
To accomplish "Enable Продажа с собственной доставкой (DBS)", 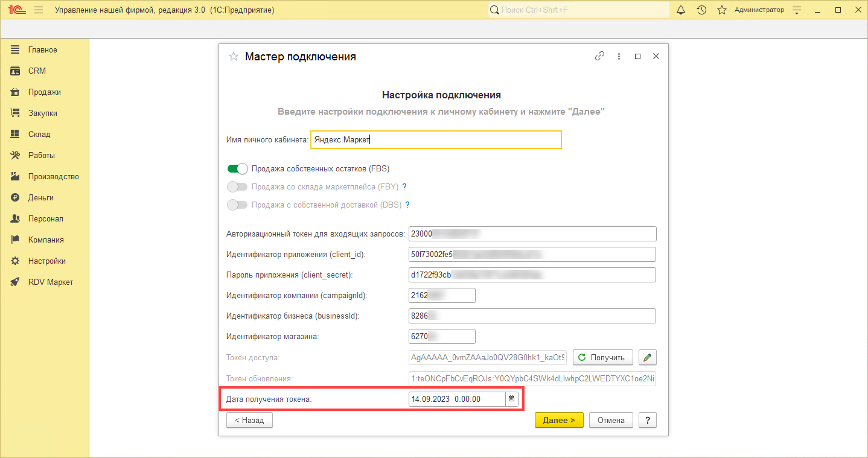I will (x=237, y=205).
